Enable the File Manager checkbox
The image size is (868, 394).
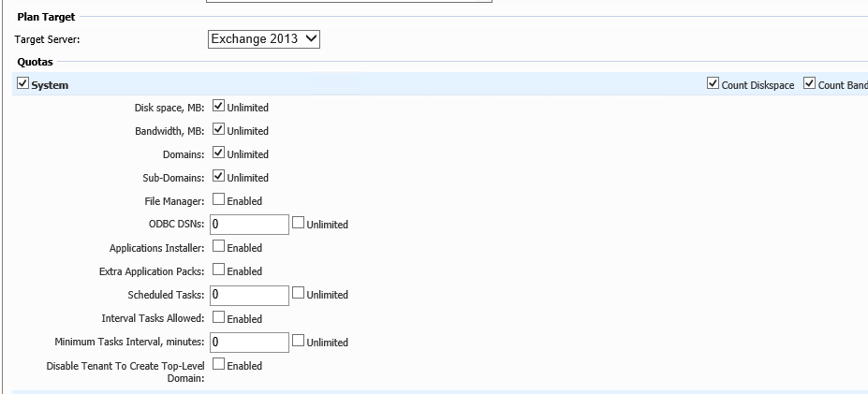click(219, 199)
